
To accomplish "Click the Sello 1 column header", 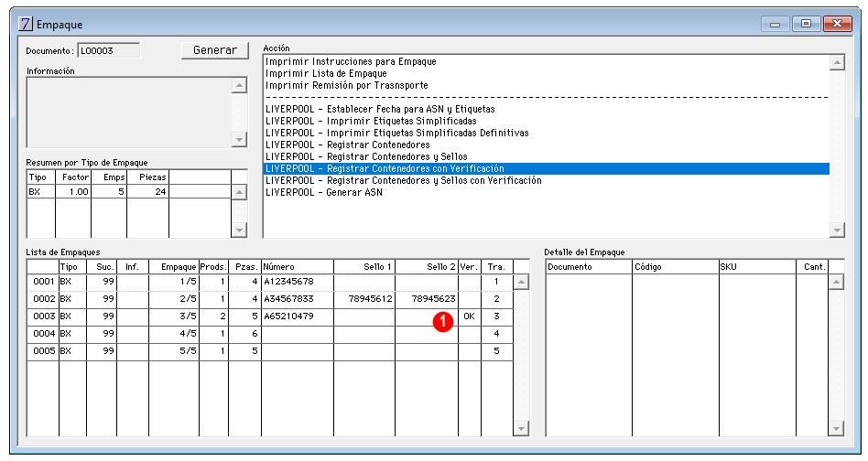I will pyautogui.click(x=364, y=267).
